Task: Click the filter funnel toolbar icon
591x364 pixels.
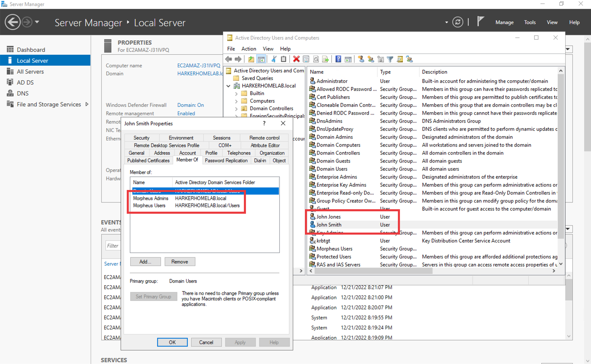Action: click(x=390, y=59)
